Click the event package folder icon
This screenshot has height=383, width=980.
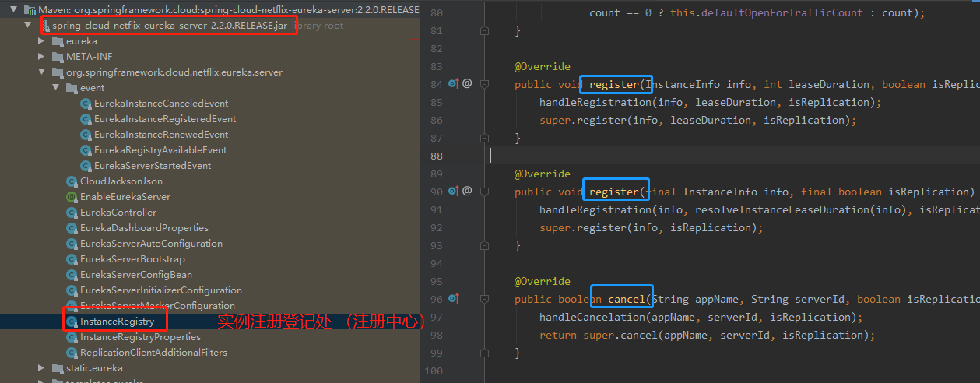(x=72, y=88)
